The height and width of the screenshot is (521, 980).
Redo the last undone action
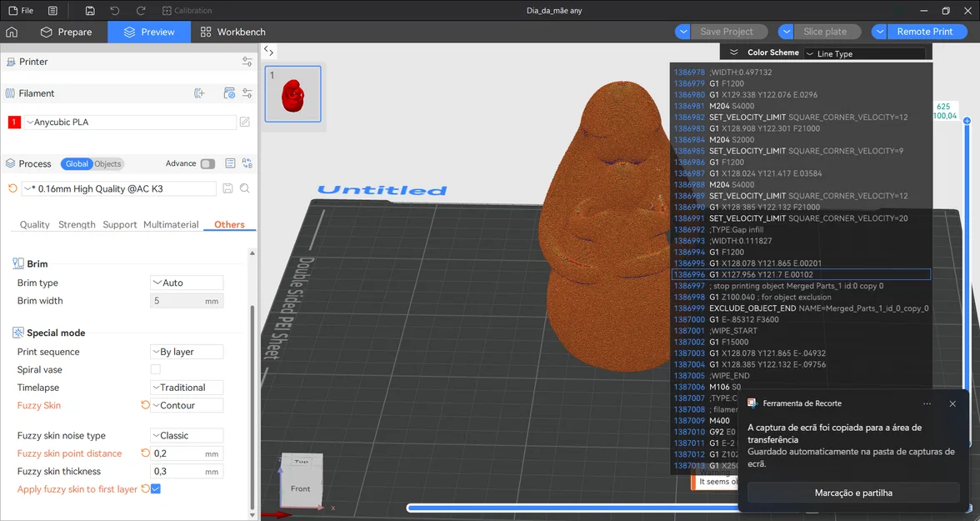(141, 11)
